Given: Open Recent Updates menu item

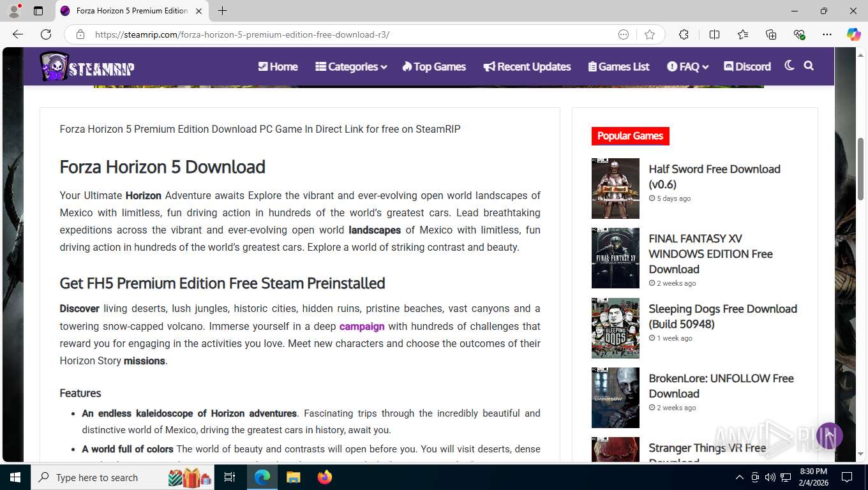Looking at the screenshot, I should point(527,66).
